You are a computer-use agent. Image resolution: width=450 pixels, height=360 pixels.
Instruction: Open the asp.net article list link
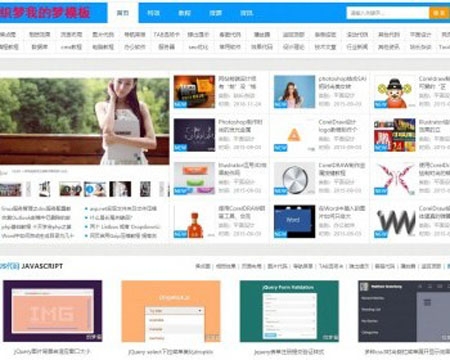tap(123, 208)
